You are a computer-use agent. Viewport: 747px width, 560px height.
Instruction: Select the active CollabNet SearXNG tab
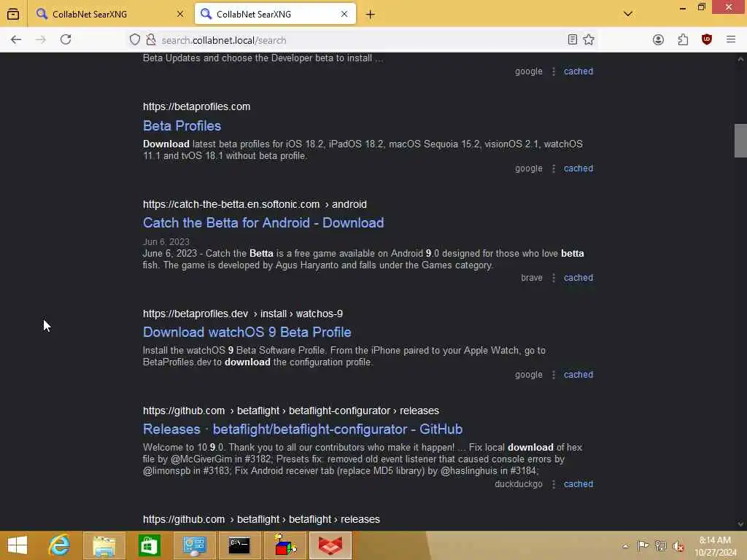click(x=275, y=15)
